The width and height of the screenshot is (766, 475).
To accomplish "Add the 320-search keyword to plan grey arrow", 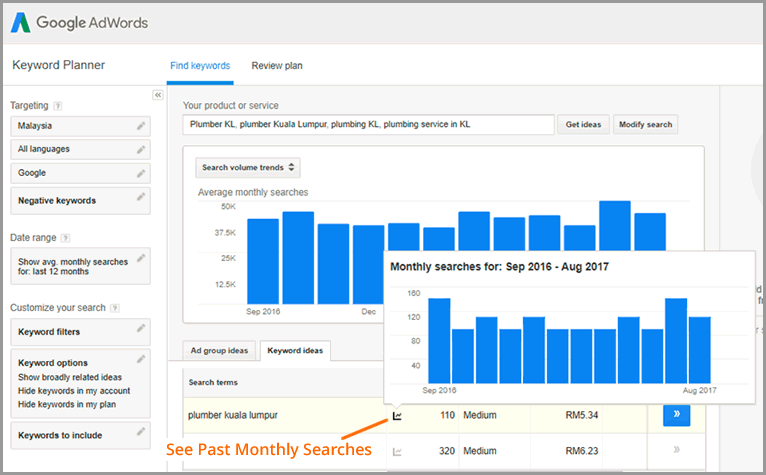I will (x=677, y=450).
